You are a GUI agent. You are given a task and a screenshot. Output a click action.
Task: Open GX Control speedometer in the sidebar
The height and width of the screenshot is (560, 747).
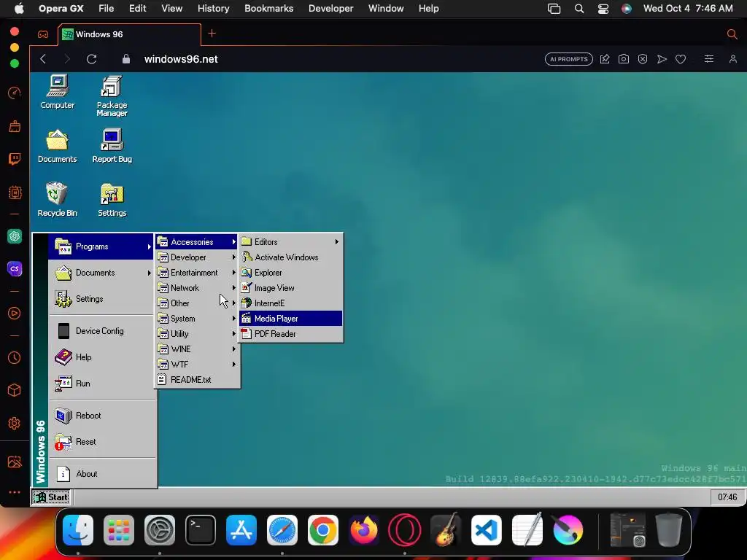tap(15, 93)
